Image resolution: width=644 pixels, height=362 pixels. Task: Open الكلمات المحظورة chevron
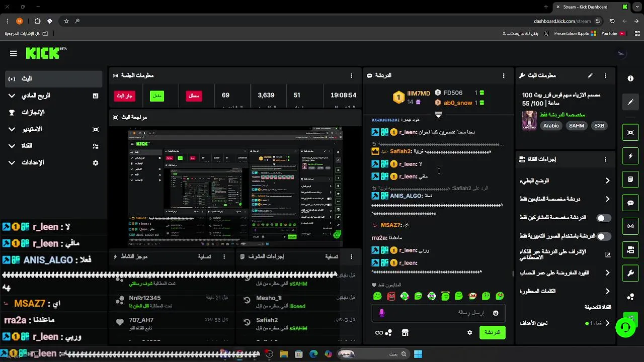click(607, 291)
